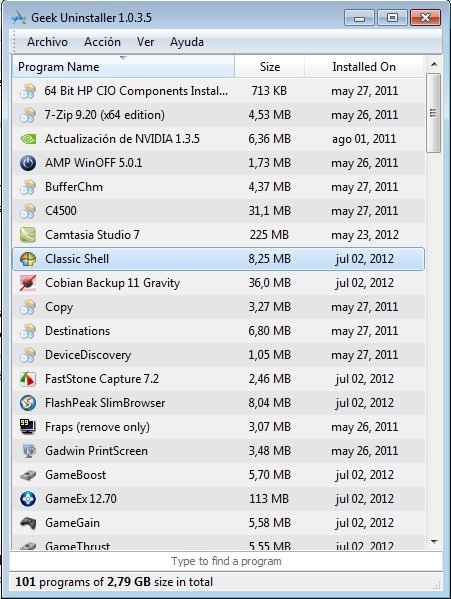
Task: Maximize the Geek Uninstaller window
Action: click(392, 18)
